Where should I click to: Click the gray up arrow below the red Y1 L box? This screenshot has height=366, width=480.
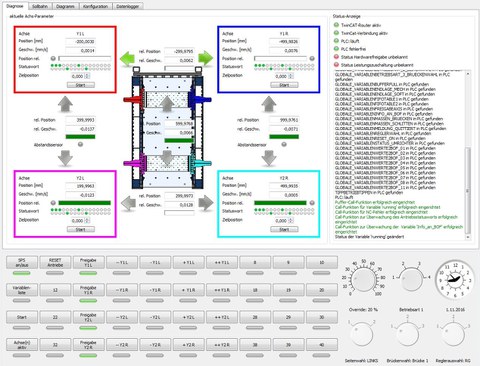coord(65,104)
